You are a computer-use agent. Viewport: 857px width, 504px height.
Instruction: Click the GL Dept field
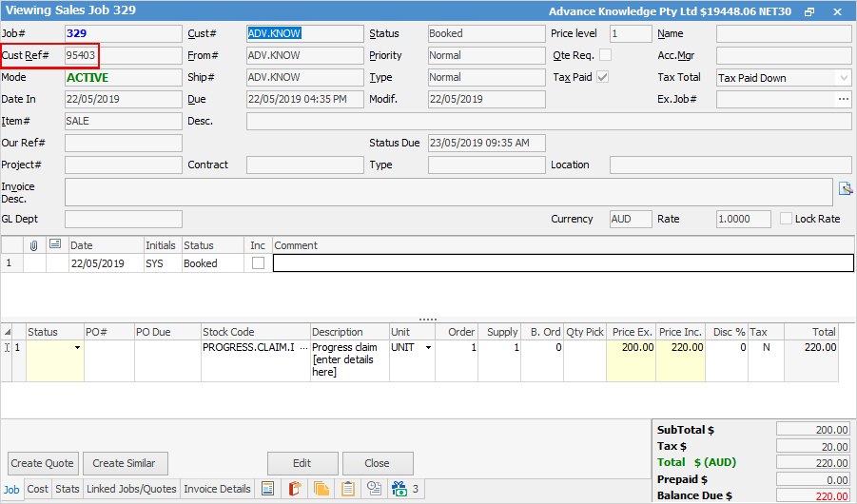pos(124,220)
